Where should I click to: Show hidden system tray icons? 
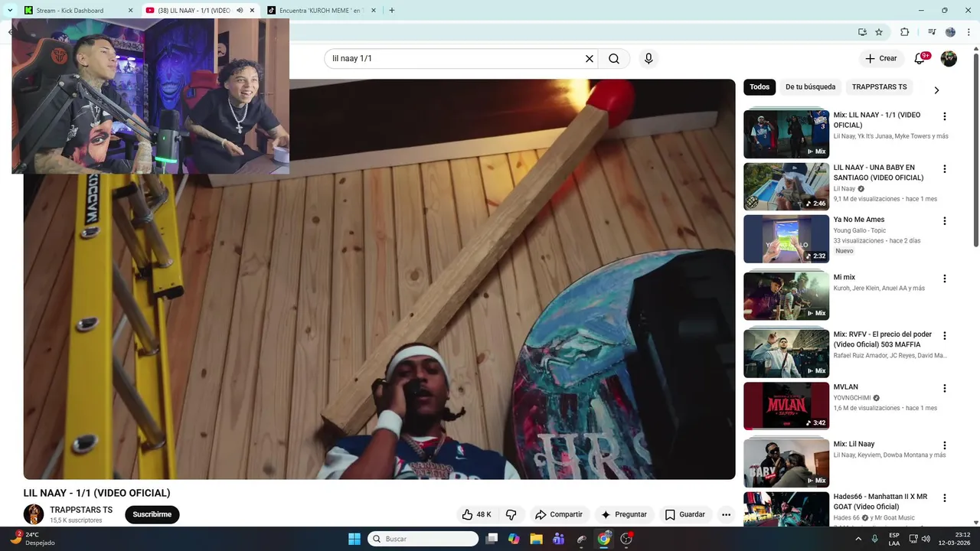tap(858, 539)
